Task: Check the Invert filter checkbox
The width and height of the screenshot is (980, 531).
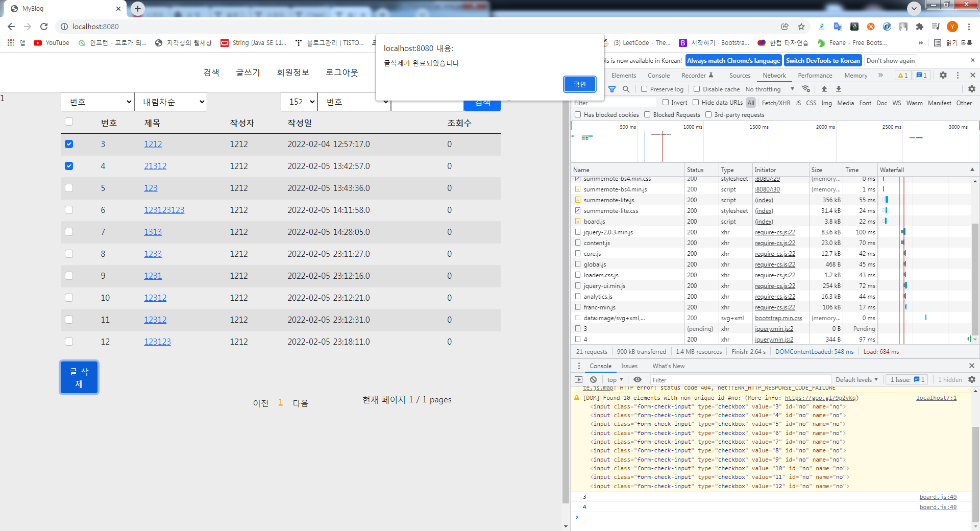Action: [x=666, y=103]
